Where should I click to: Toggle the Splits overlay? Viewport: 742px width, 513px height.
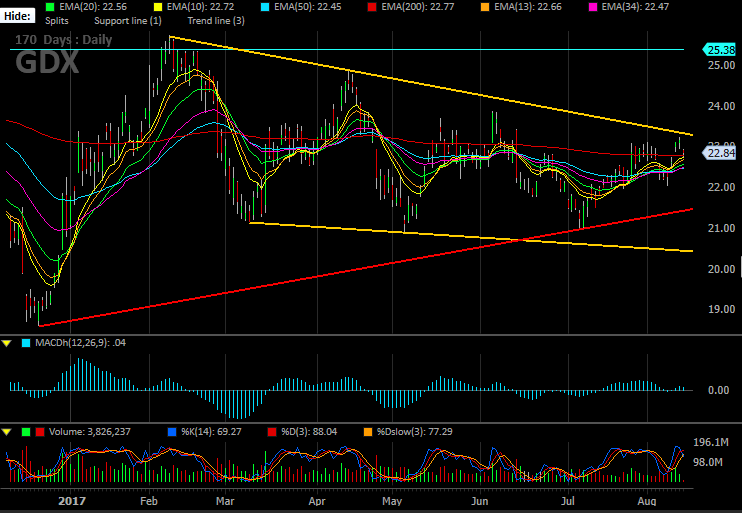coord(57,21)
